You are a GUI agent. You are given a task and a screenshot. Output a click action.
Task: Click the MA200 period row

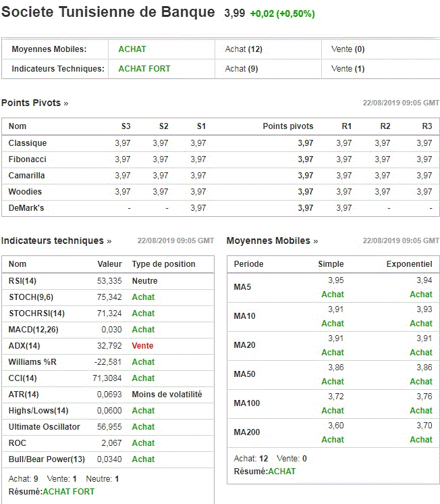tap(333, 432)
